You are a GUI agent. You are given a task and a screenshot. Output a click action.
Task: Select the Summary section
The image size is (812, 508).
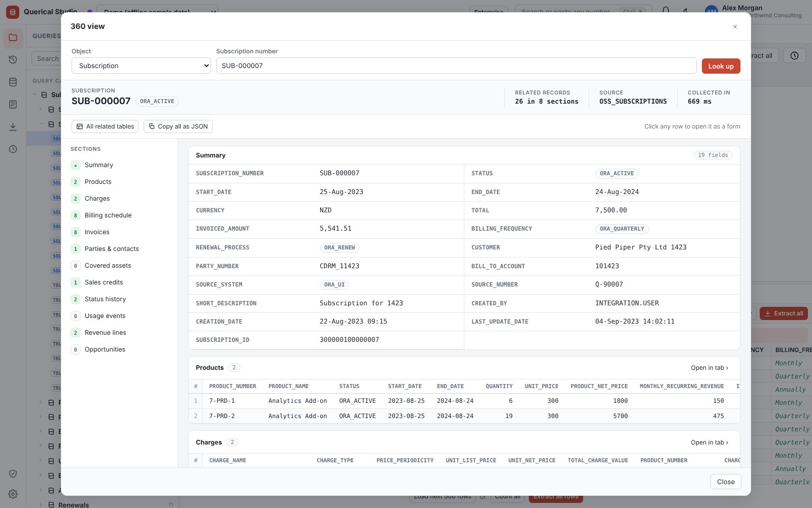[120, 165]
